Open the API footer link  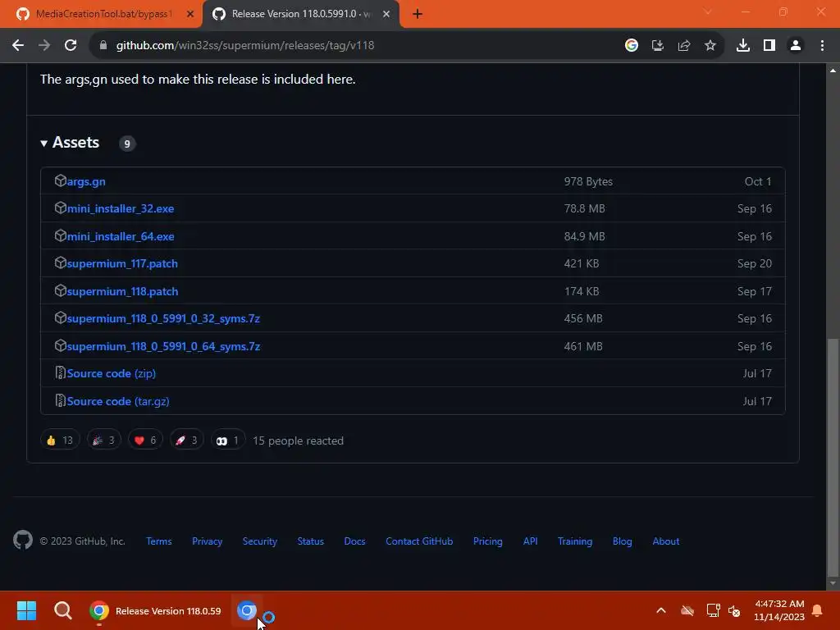tap(531, 541)
